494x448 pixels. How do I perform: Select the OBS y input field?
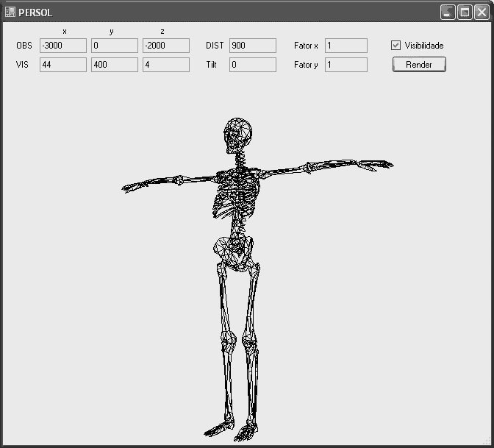tap(114, 46)
